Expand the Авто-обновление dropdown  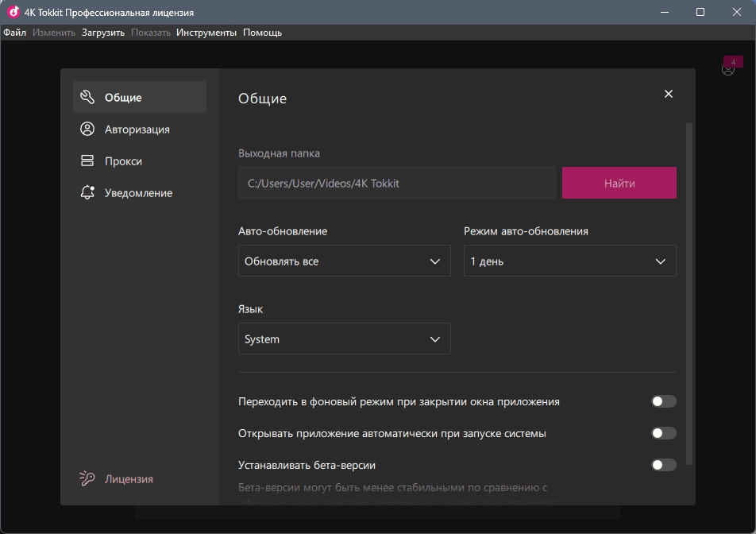tap(345, 261)
